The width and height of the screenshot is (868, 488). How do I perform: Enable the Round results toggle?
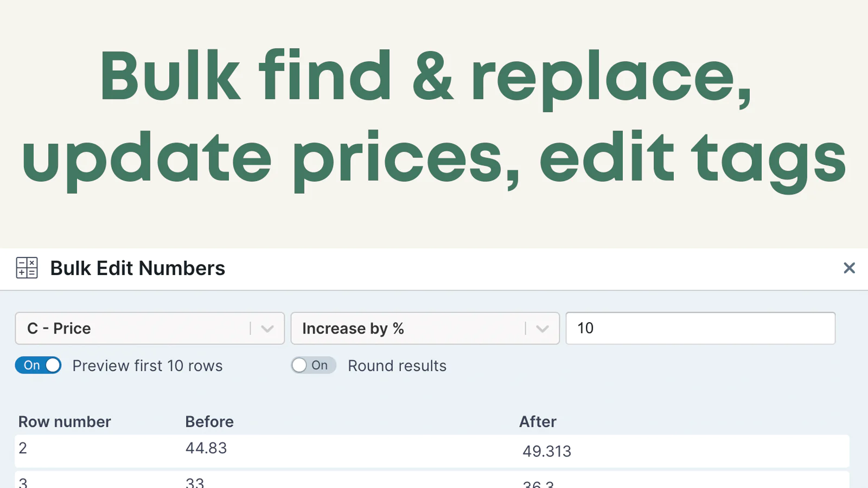point(314,365)
